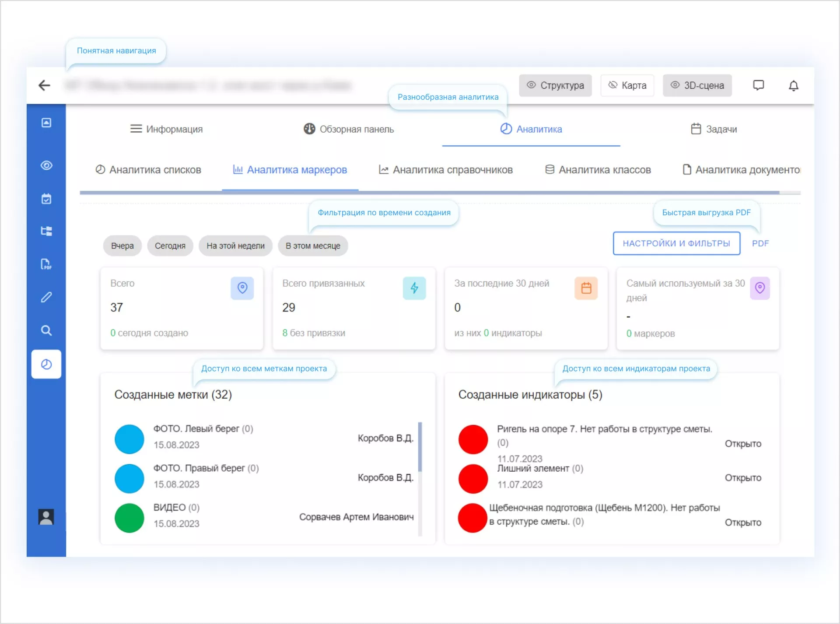Open the notifications bell icon
The width and height of the screenshot is (840, 624).
pos(793,85)
